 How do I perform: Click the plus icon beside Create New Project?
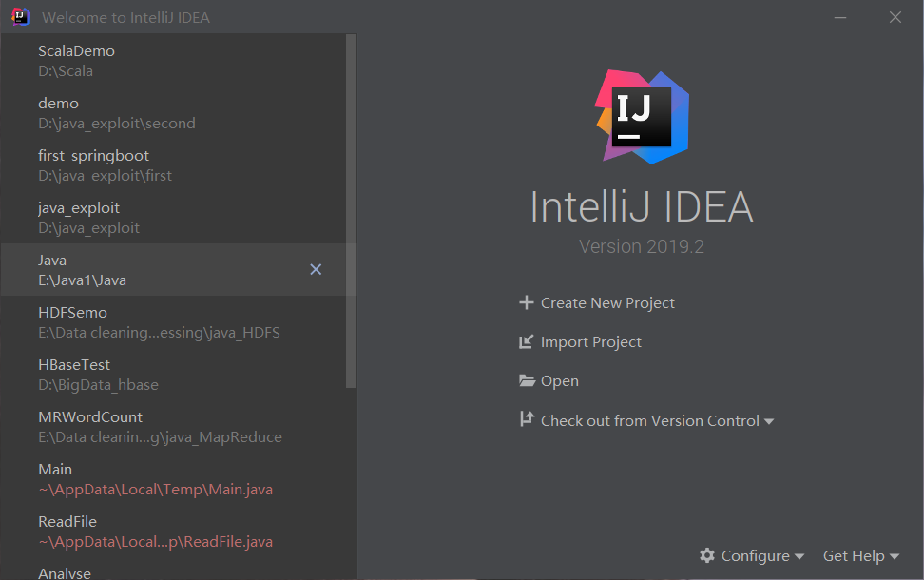point(527,302)
